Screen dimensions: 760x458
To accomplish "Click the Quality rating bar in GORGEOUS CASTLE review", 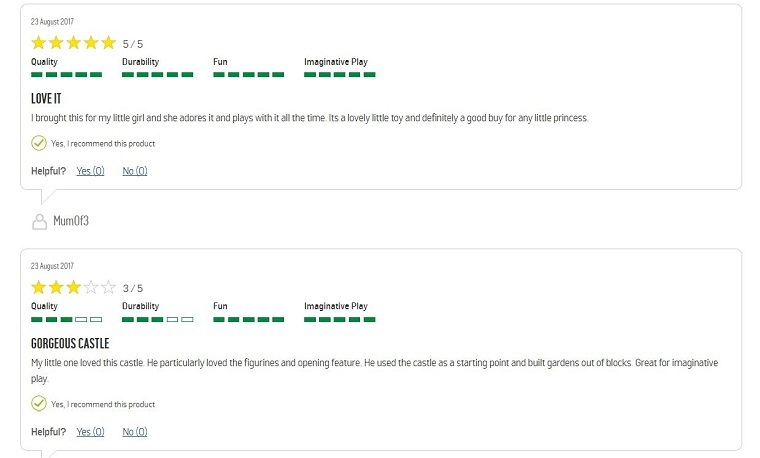I will pos(66,319).
